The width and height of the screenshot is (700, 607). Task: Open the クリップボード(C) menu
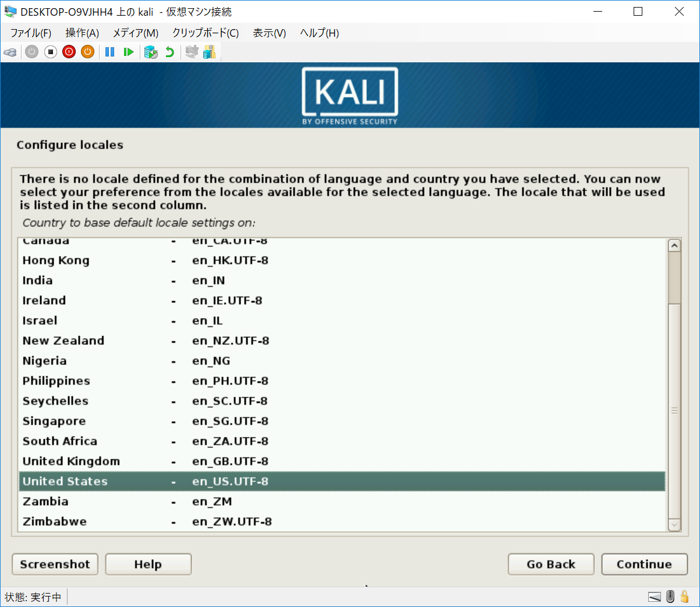tap(206, 33)
